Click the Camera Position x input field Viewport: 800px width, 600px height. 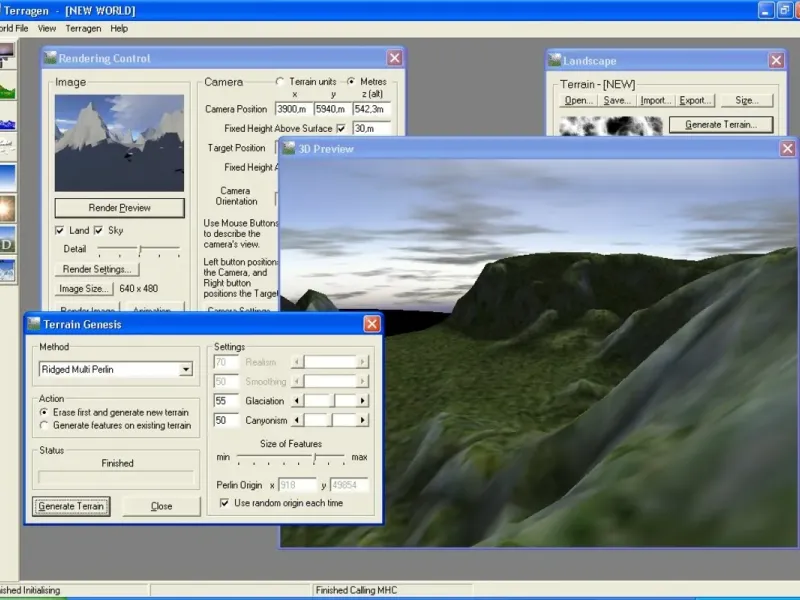[293, 109]
